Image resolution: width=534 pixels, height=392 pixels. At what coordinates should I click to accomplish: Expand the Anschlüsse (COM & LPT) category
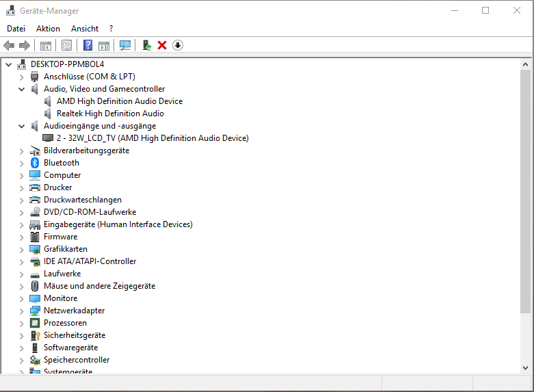coord(21,77)
